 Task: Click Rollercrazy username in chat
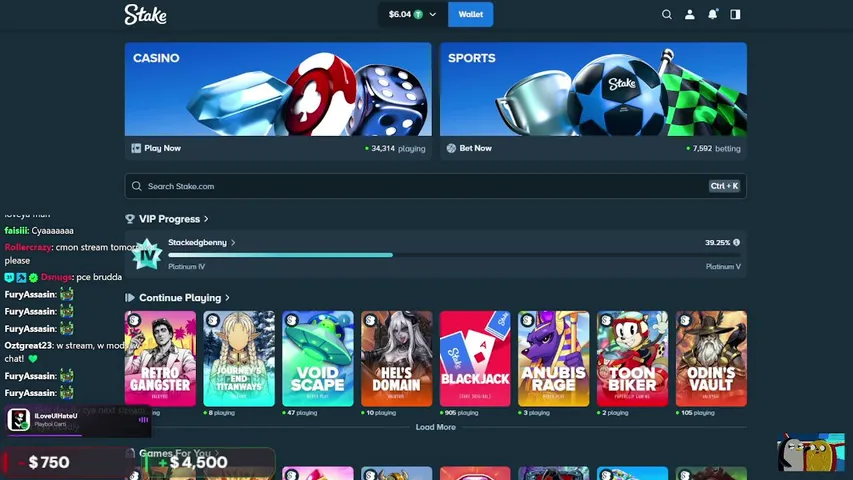[x=28, y=247]
